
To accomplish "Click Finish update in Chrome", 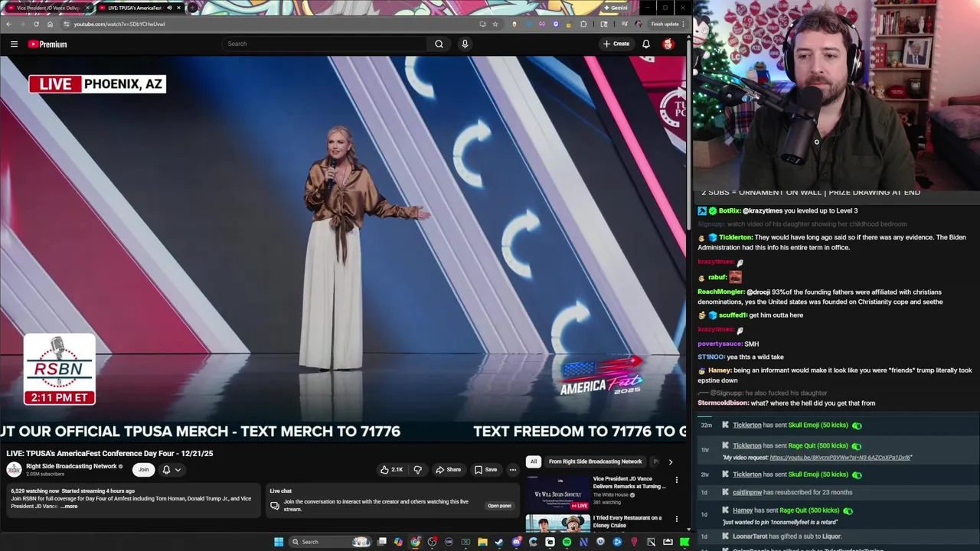I will pyautogui.click(x=668, y=24).
